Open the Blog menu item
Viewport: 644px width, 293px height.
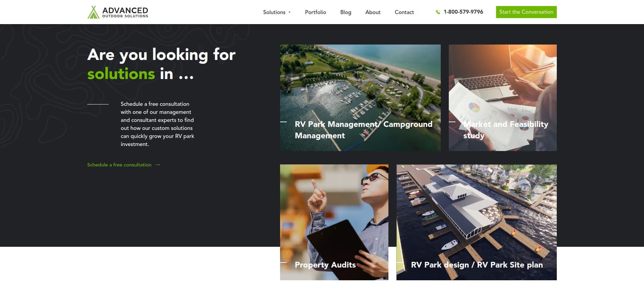(x=345, y=12)
